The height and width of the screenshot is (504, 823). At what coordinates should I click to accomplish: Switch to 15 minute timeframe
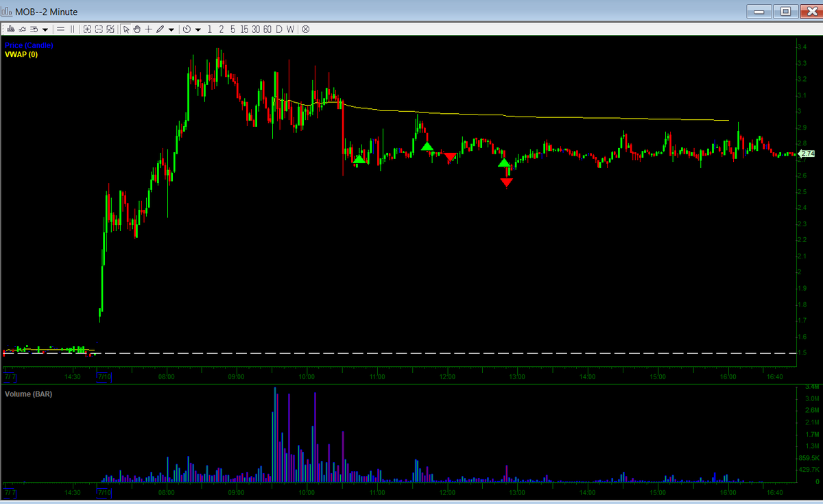[244, 29]
